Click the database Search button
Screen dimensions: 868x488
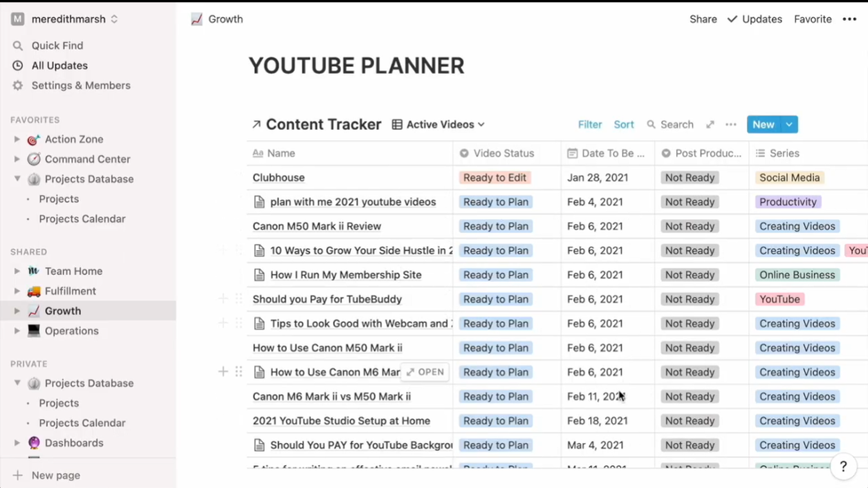point(670,124)
